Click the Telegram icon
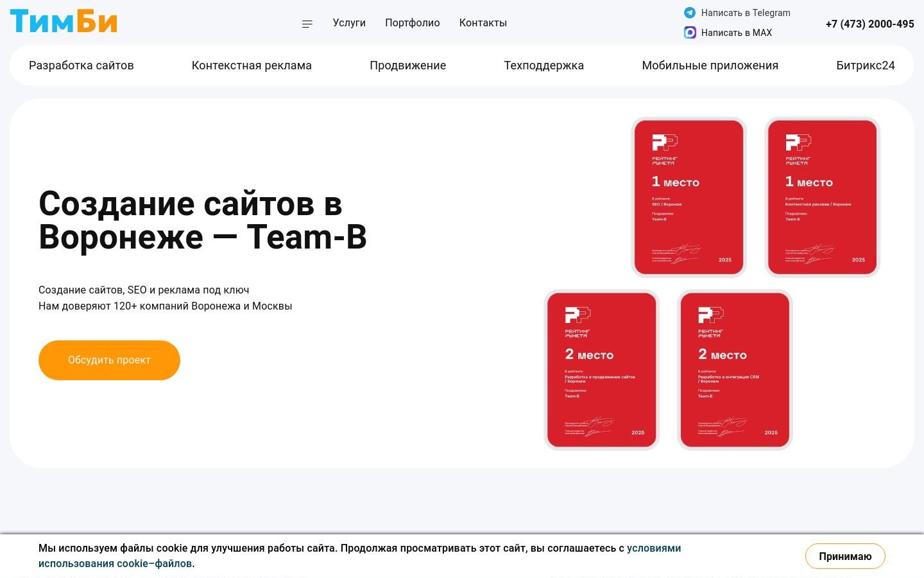Image resolution: width=924 pixels, height=578 pixels. coord(690,12)
